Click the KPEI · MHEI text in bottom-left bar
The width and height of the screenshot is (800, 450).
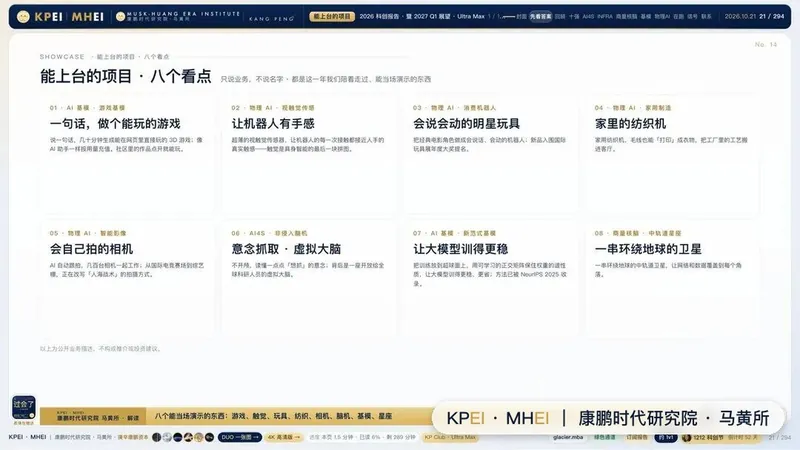tap(27, 437)
